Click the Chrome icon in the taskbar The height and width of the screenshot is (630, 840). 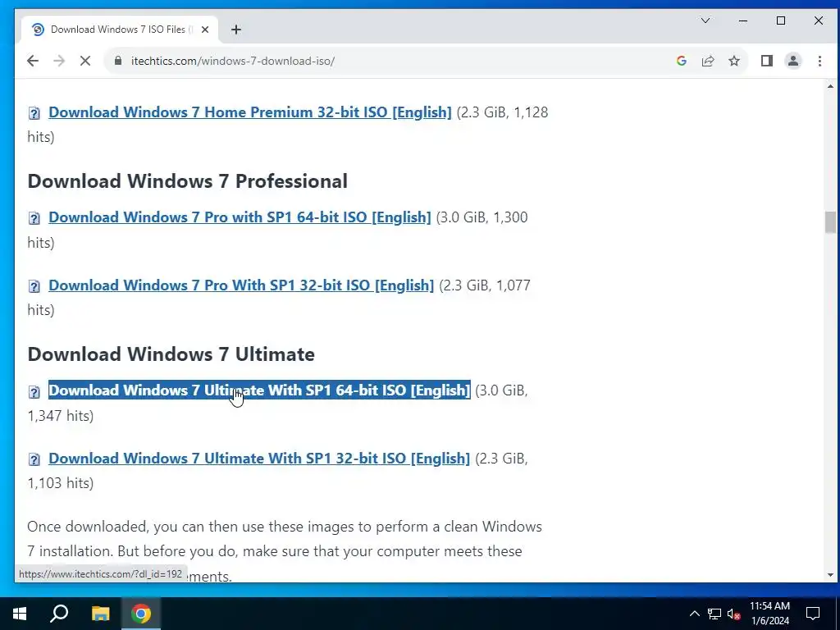point(141,614)
